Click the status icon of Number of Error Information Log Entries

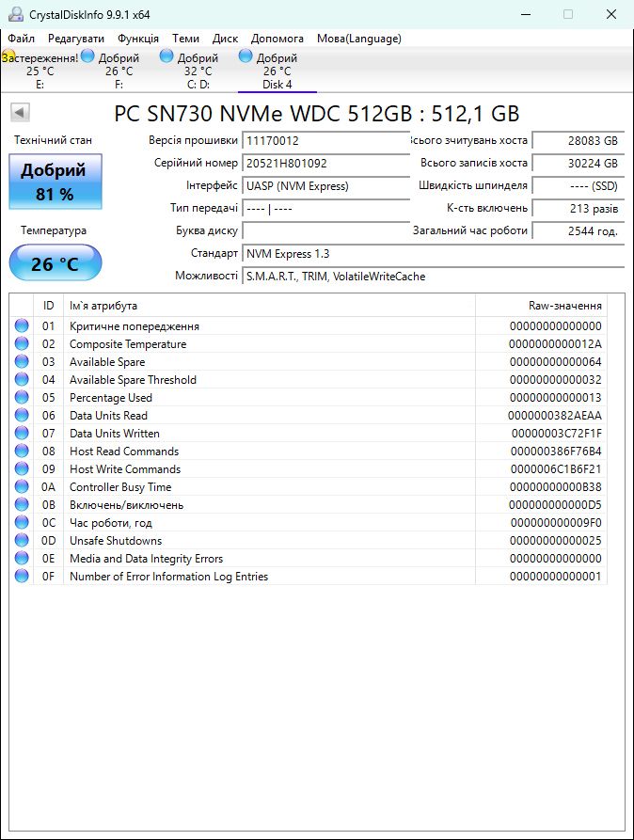coord(22,576)
